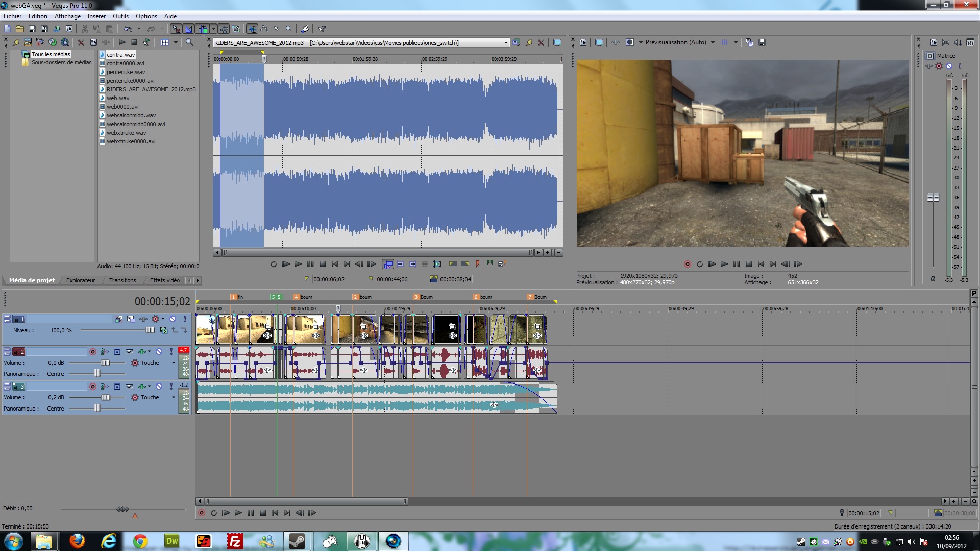Click the What's This help icon
The height and width of the screenshot is (552, 980).
coord(322,29)
